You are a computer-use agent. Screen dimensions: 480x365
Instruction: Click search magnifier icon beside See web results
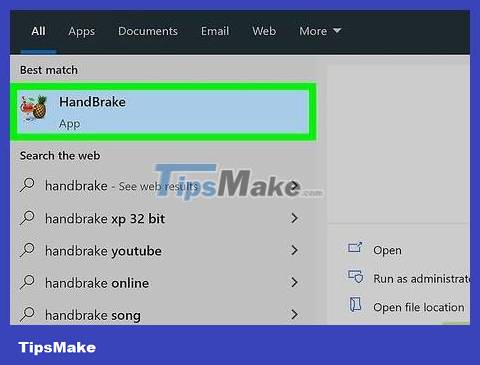tap(27, 185)
